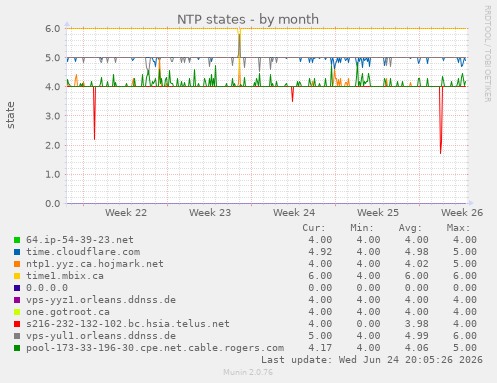Click legend label 'vps-yul1.orleans.ddnss.de'

click(x=101, y=336)
